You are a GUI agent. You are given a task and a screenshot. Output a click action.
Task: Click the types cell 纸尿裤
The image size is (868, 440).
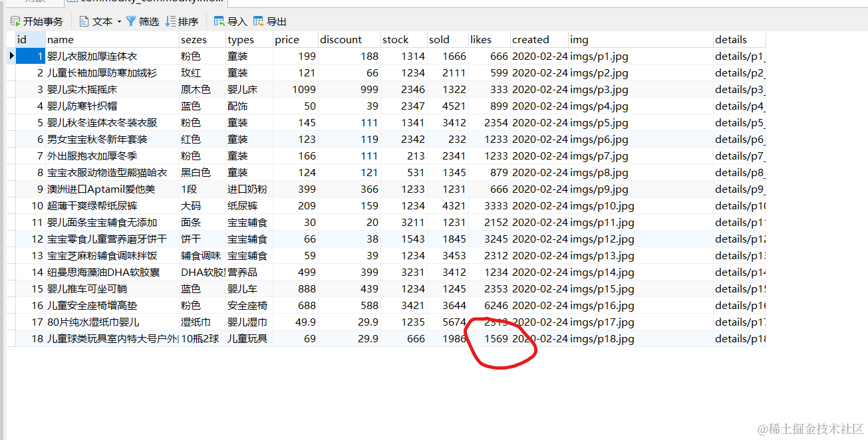(x=249, y=206)
